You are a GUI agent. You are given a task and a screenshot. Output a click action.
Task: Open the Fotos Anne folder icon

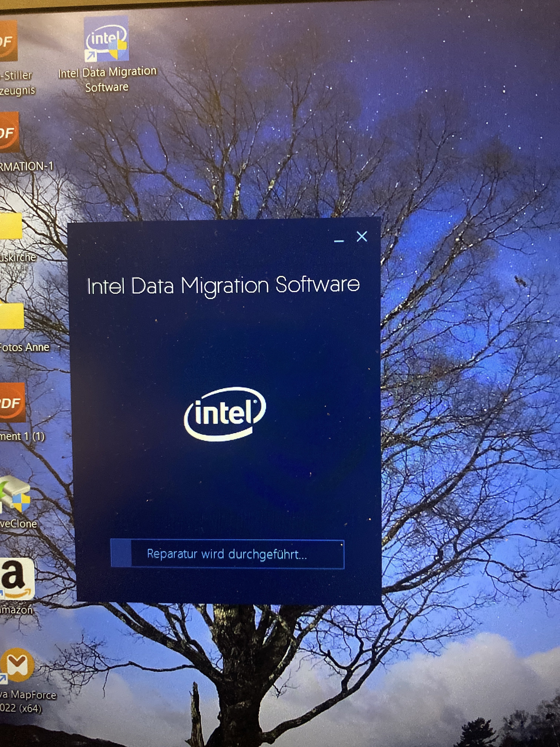pos(11,316)
